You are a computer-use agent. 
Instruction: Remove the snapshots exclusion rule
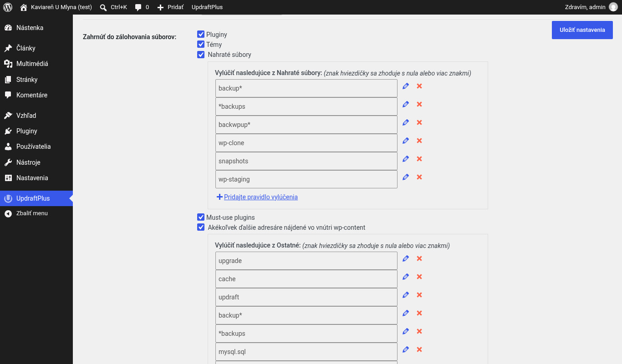[x=419, y=159]
